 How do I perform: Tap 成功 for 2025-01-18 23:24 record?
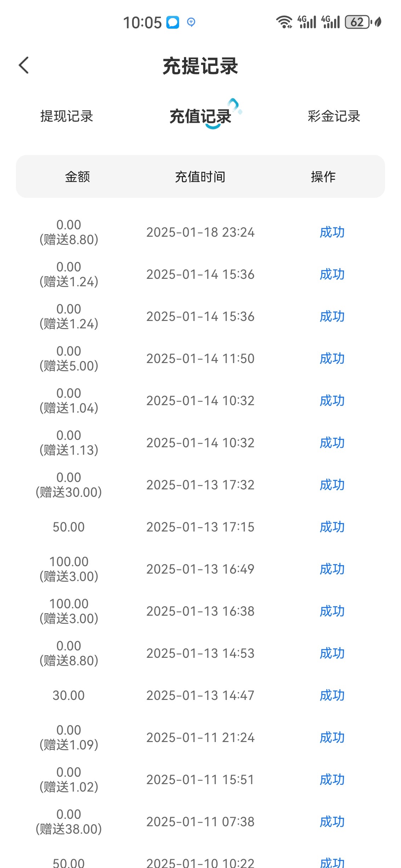tap(332, 232)
